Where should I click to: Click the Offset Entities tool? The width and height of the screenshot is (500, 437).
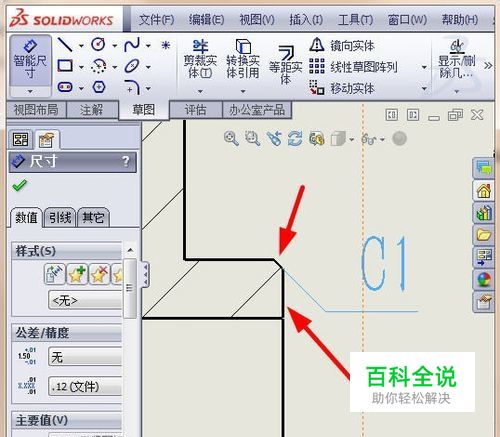tap(286, 65)
